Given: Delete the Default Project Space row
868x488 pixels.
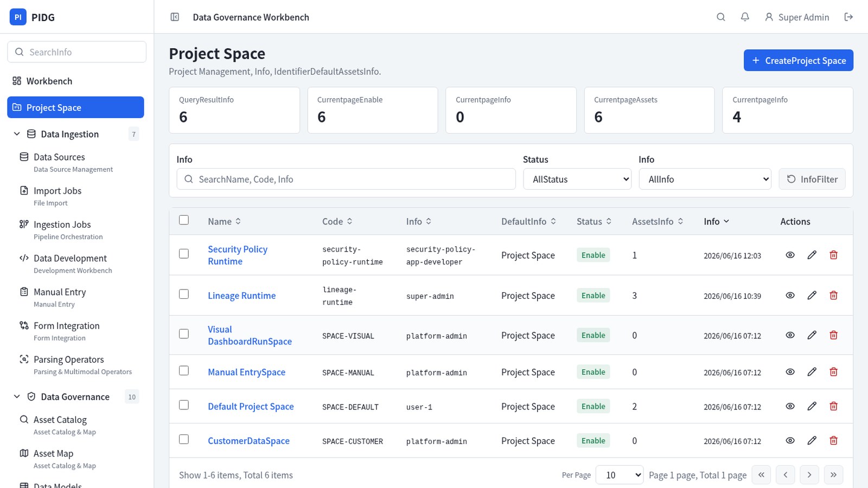Looking at the screenshot, I should pos(833,406).
